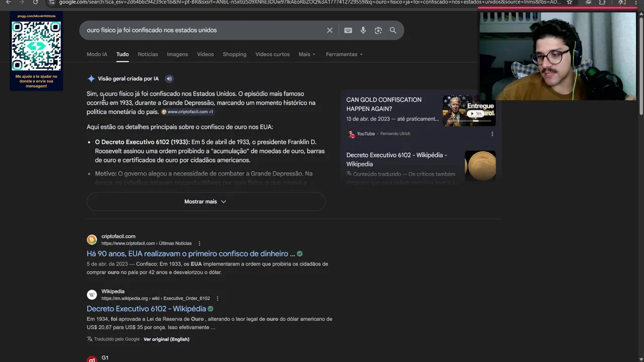
Task: Click the G1 result favicon
Action: pos(92,359)
